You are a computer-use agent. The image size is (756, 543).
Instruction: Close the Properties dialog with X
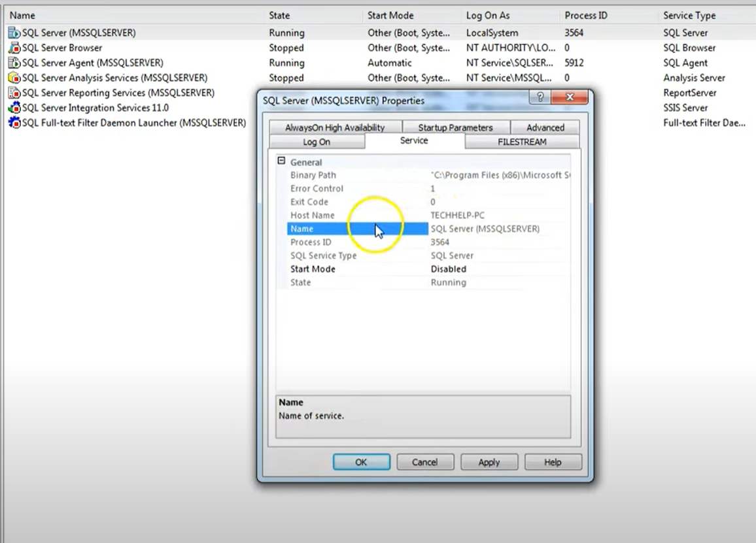coord(570,97)
